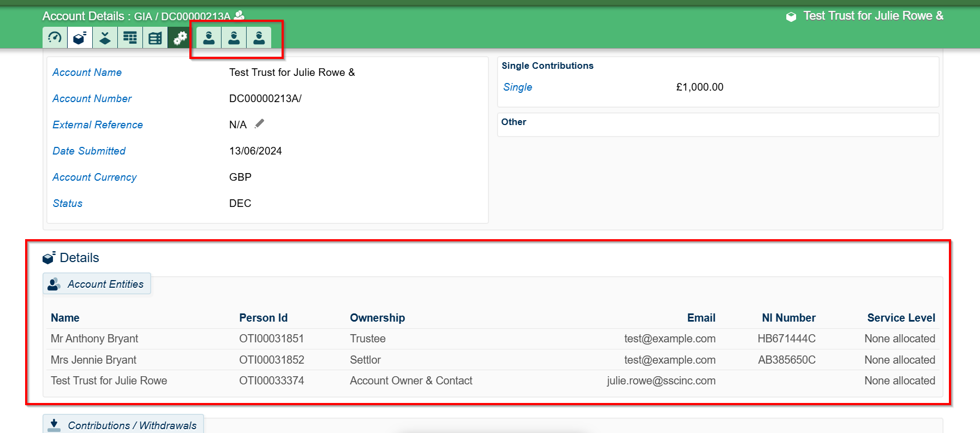980x433 pixels.
Task: Click Anthony Bryant's test@example.com email
Action: (670, 339)
